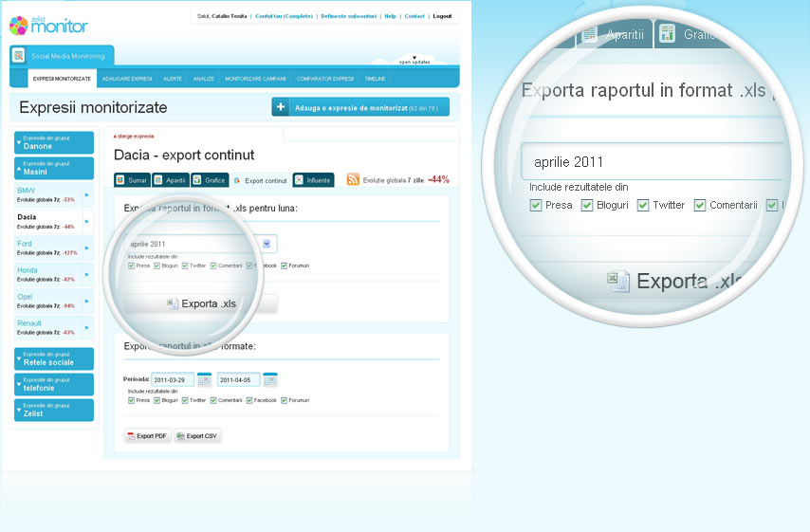Toggle Comentarii checkbox in the enlarged magnifier view
This screenshot has height=532, width=810.
(x=700, y=206)
